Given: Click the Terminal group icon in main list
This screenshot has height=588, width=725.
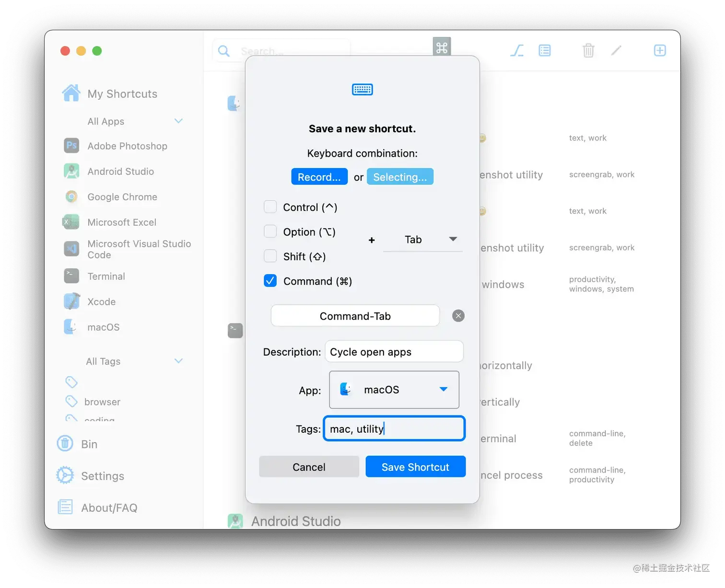Looking at the screenshot, I should [235, 330].
